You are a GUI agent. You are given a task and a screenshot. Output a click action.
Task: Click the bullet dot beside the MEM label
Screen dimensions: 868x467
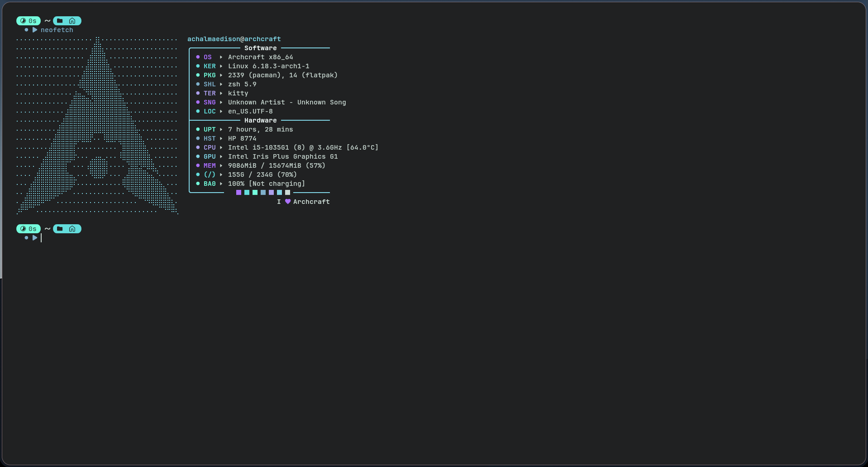tap(198, 165)
